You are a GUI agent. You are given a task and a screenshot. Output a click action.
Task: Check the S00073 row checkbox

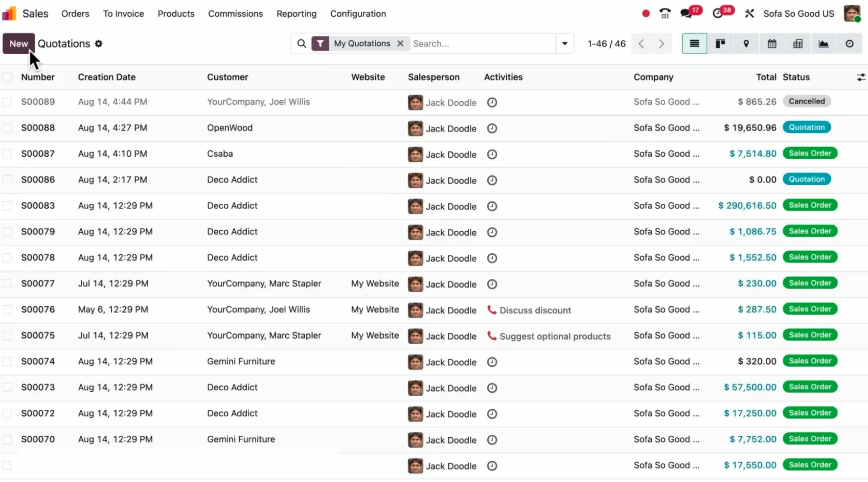7,388
